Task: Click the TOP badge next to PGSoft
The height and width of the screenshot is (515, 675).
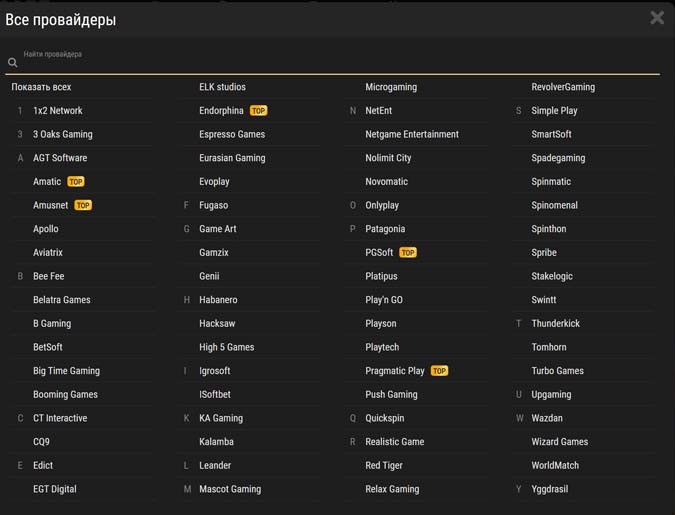Action: 408,253
